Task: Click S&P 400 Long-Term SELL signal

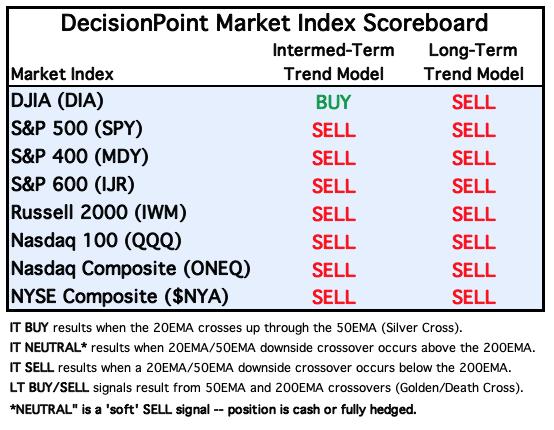Action: [x=474, y=158]
